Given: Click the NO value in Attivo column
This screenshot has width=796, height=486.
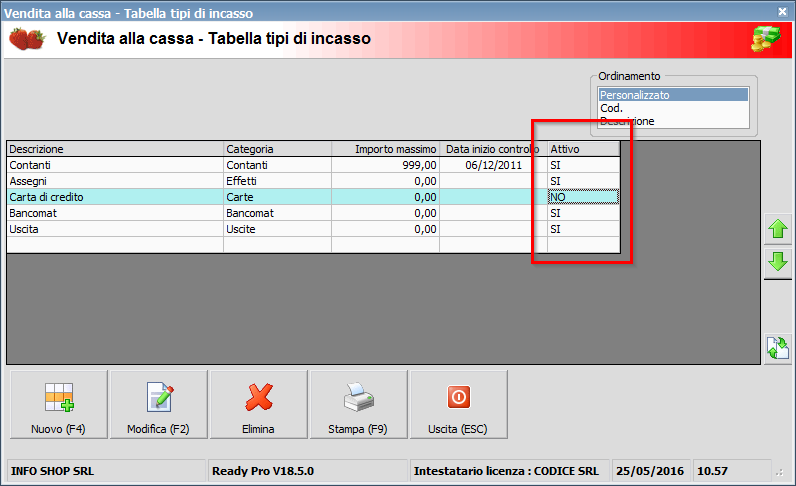Looking at the screenshot, I should 584,197.
